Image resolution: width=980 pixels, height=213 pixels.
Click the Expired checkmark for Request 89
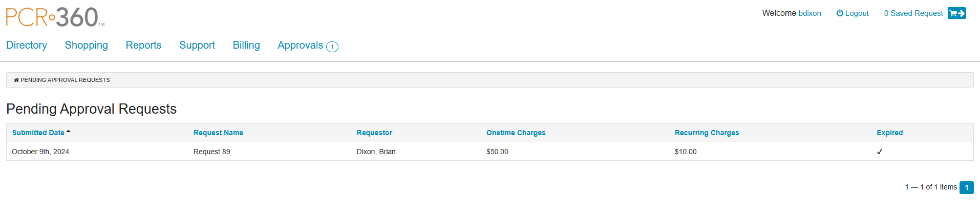click(880, 152)
